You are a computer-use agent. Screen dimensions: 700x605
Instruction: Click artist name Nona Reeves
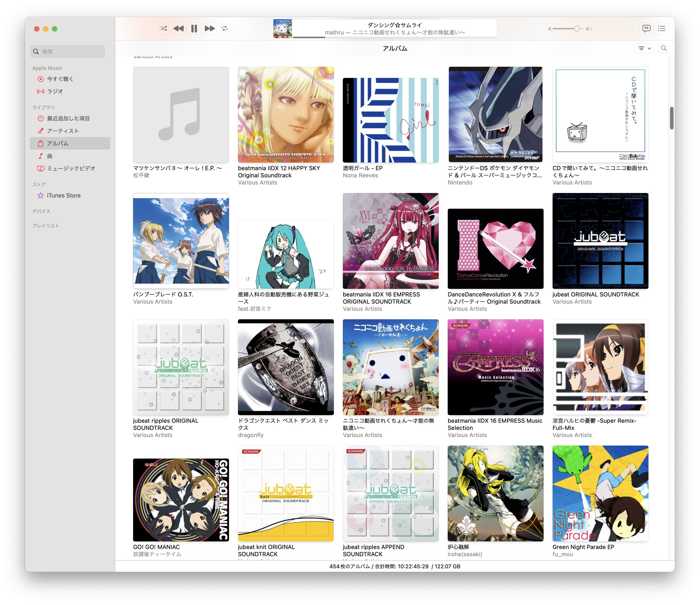pos(360,175)
